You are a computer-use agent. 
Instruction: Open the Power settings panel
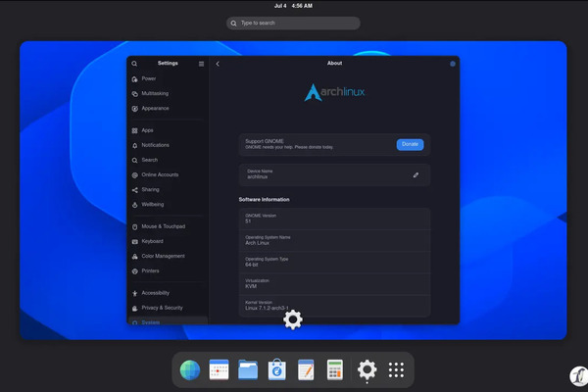pos(168,78)
